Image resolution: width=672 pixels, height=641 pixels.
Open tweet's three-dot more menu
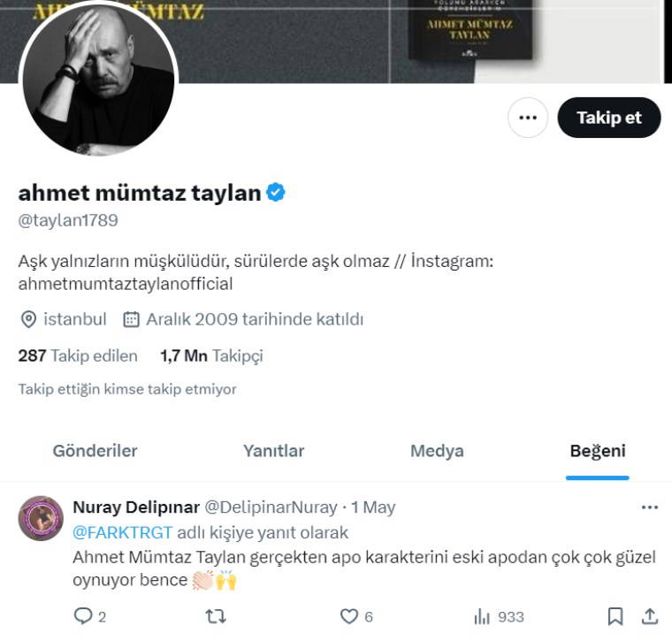pos(650,507)
